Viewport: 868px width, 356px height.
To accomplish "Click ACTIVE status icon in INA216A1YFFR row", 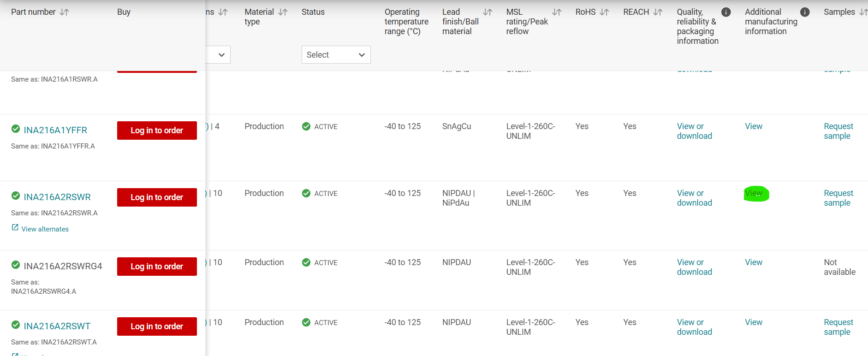I will click(306, 126).
